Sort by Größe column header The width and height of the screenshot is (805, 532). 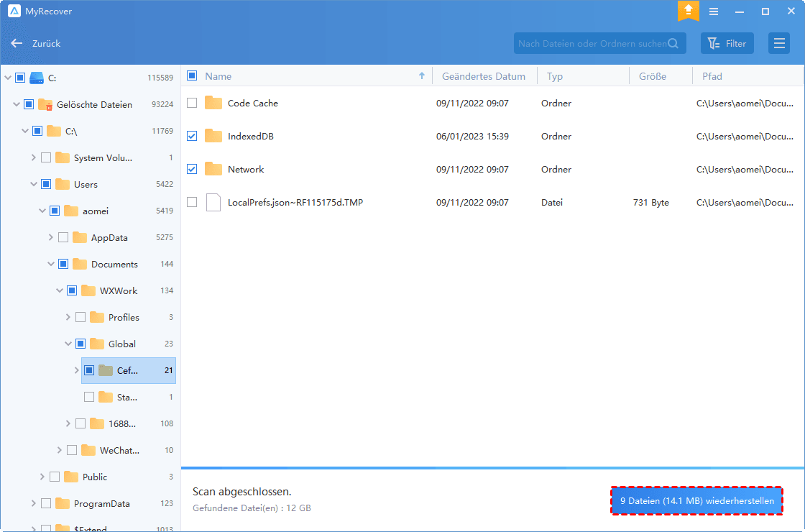[x=652, y=76]
